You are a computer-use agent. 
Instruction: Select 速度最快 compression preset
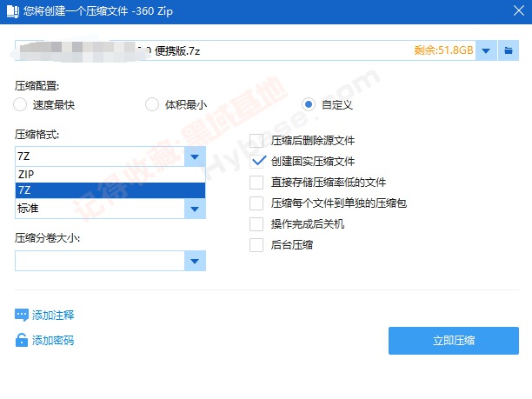pos(20,104)
